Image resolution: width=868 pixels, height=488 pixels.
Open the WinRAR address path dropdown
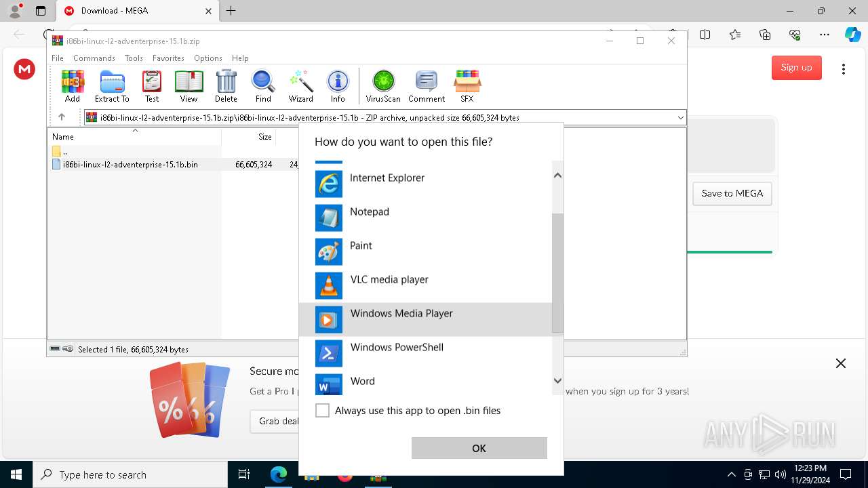pos(680,118)
